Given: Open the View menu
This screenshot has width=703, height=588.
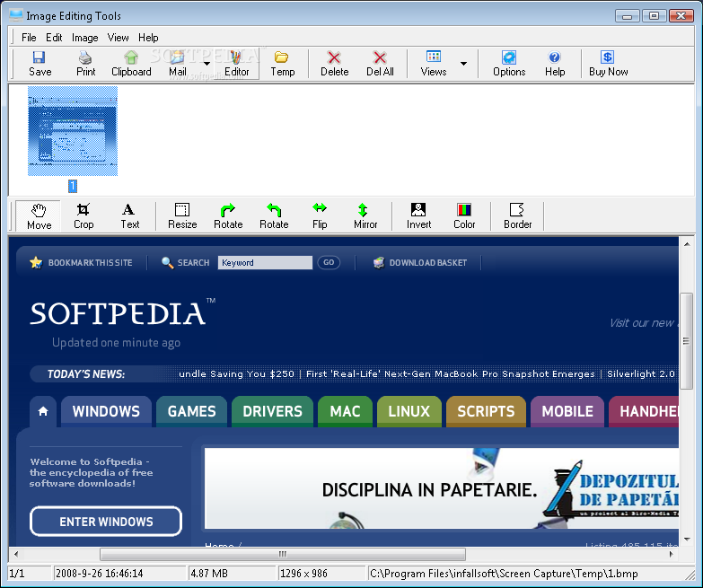Looking at the screenshot, I should click(x=118, y=38).
